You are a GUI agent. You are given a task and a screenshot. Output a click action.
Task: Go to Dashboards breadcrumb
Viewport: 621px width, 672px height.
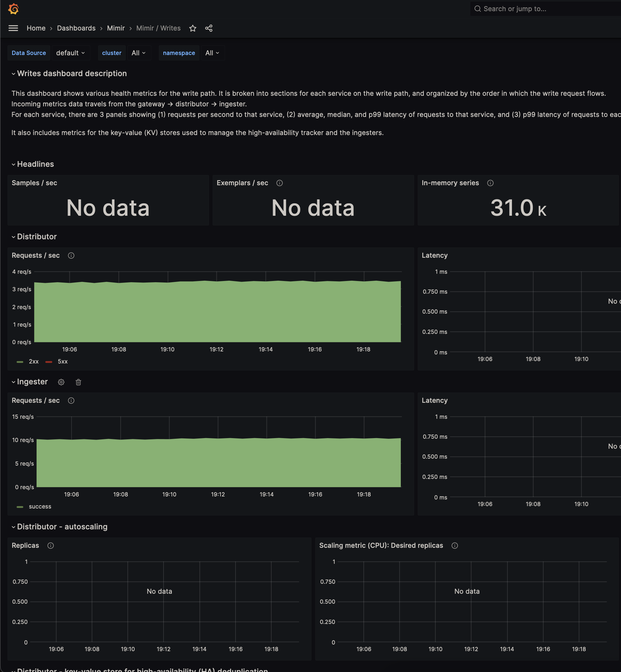(76, 28)
